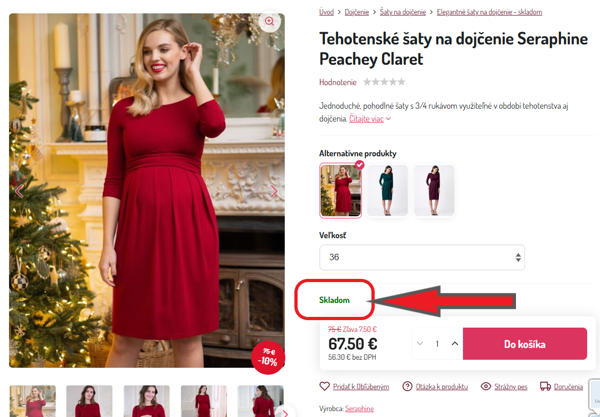Screen dimensions: 600x417
Task: Click the eye icon for Strážny pes
Action: point(486,386)
